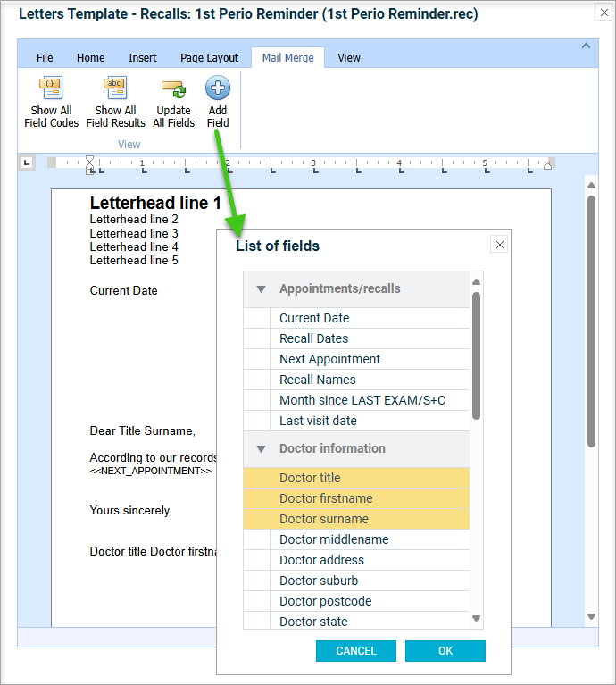Select the Mail Merge tab
Screen dimensions: 616x685
[287, 58]
